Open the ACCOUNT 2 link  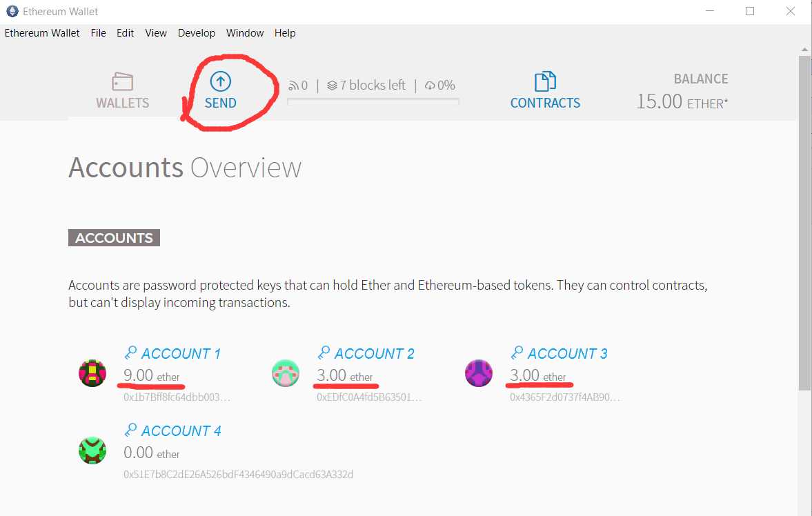374,354
